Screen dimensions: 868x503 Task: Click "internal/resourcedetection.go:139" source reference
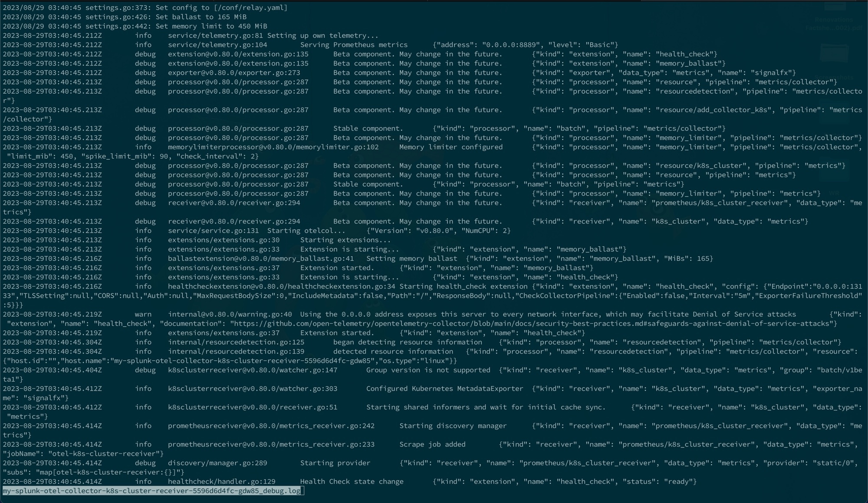(x=236, y=352)
